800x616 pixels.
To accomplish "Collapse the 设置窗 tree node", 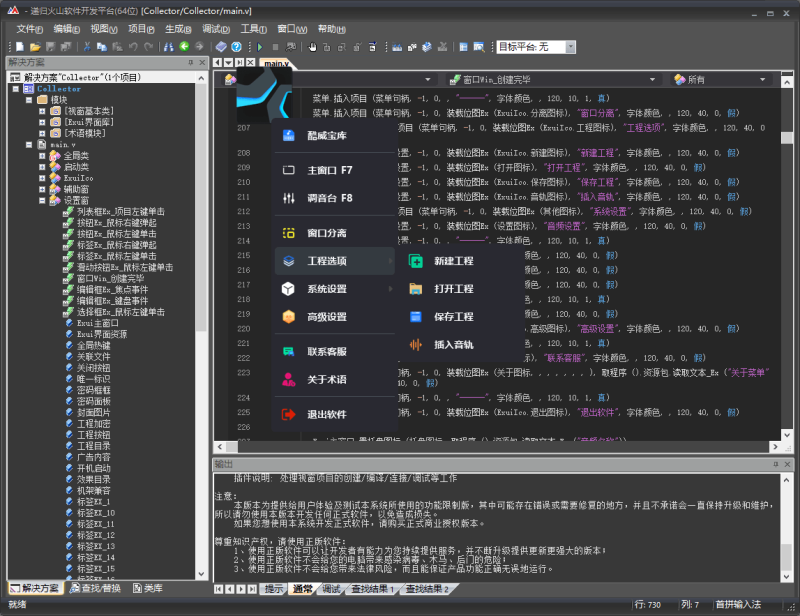I will pyautogui.click(x=42, y=200).
